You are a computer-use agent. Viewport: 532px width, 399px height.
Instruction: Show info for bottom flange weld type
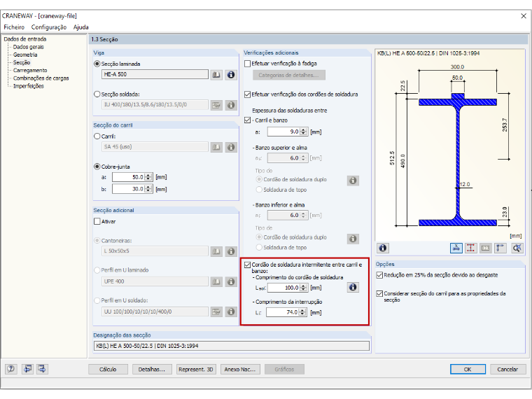pyautogui.click(x=353, y=239)
